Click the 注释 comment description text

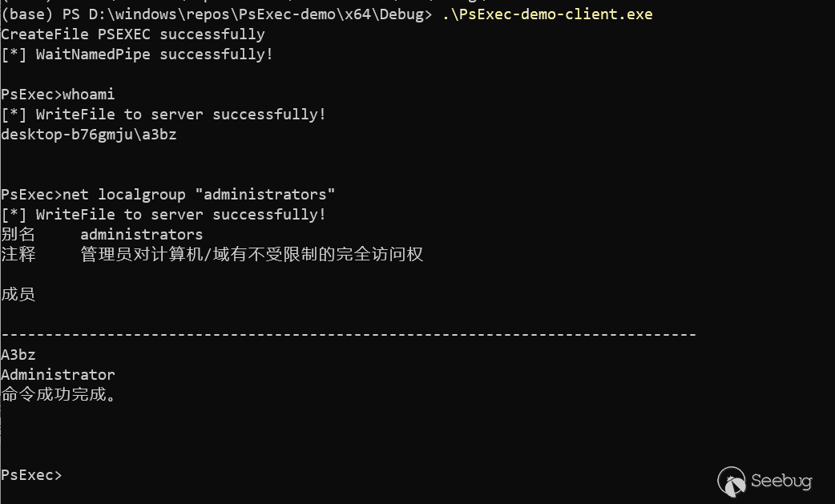coord(252,255)
